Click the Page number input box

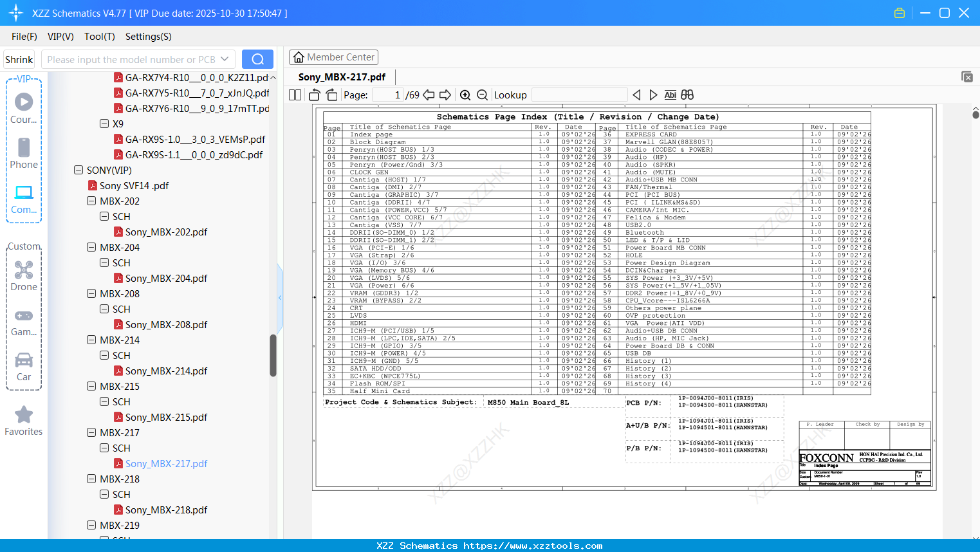pyautogui.click(x=388, y=95)
